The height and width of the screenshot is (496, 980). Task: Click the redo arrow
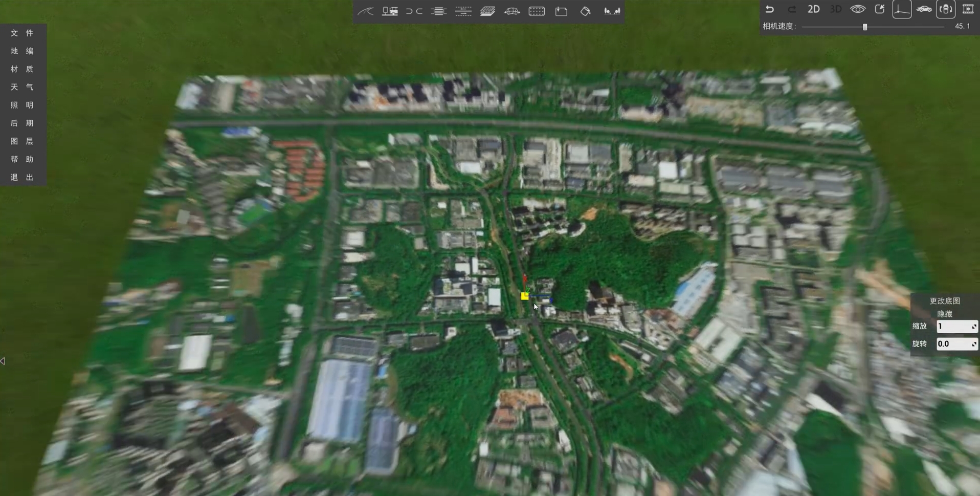point(792,9)
